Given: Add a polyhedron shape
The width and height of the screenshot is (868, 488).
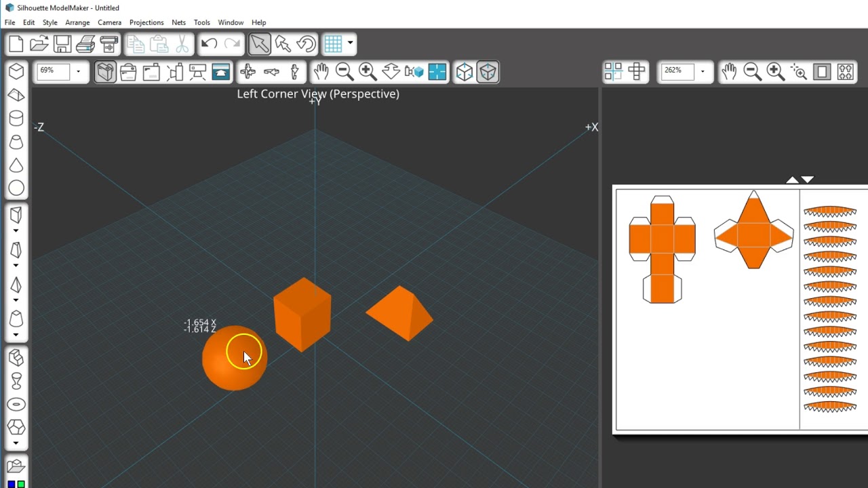Looking at the screenshot, I should (x=16, y=428).
